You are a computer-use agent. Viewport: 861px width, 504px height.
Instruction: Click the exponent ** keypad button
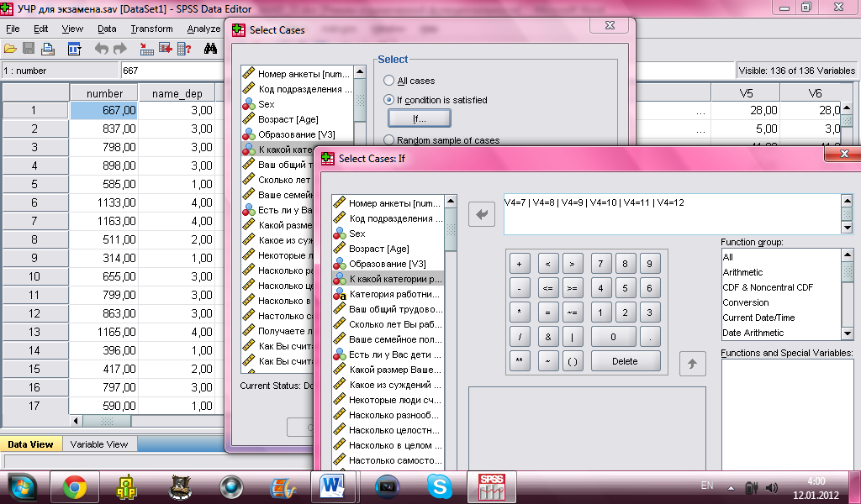tap(520, 361)
